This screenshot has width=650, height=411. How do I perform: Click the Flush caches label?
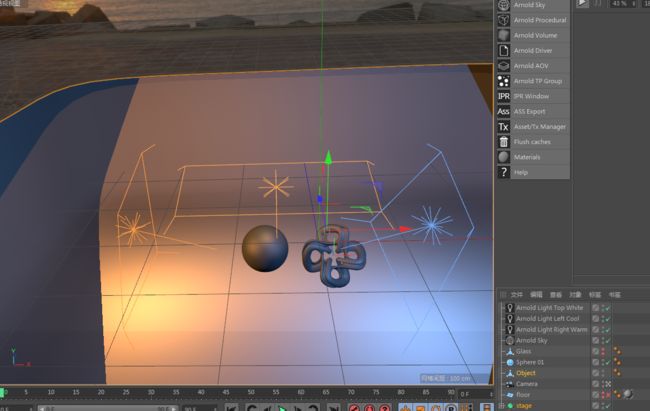coord(532,142)
